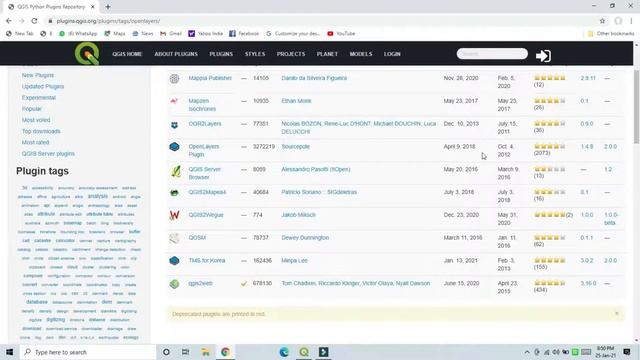Open the QGIS2Wegue plugin icon
The height and width of the screenshot is (360, 640).
[174, 215]
